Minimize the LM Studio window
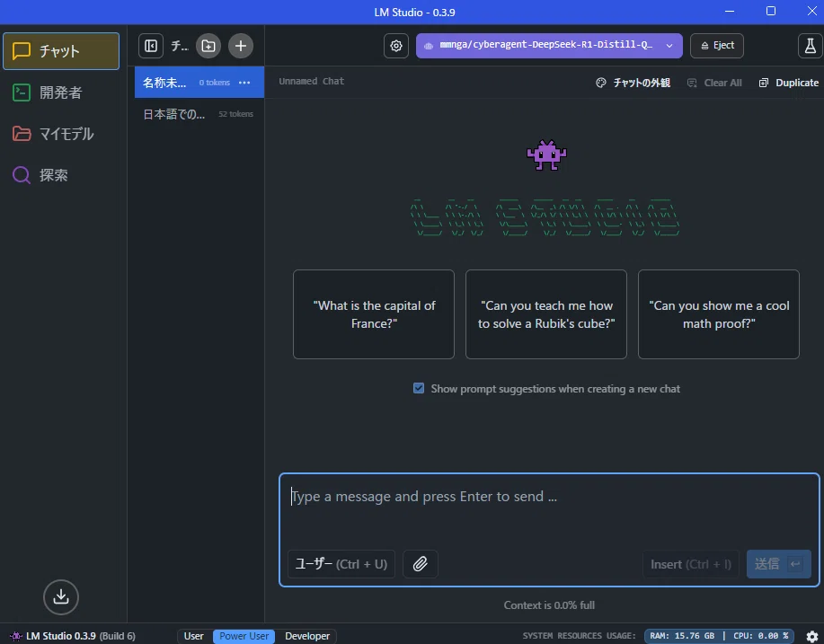 point(730,11)
